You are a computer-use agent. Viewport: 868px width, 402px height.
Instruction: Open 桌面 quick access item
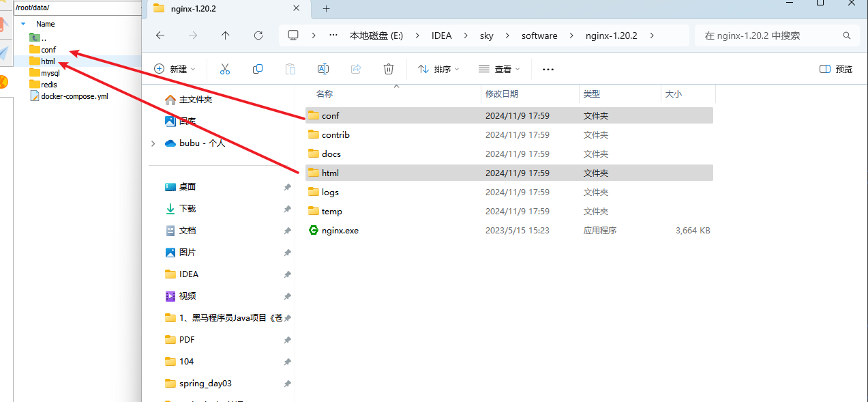(x=180, y=187)
